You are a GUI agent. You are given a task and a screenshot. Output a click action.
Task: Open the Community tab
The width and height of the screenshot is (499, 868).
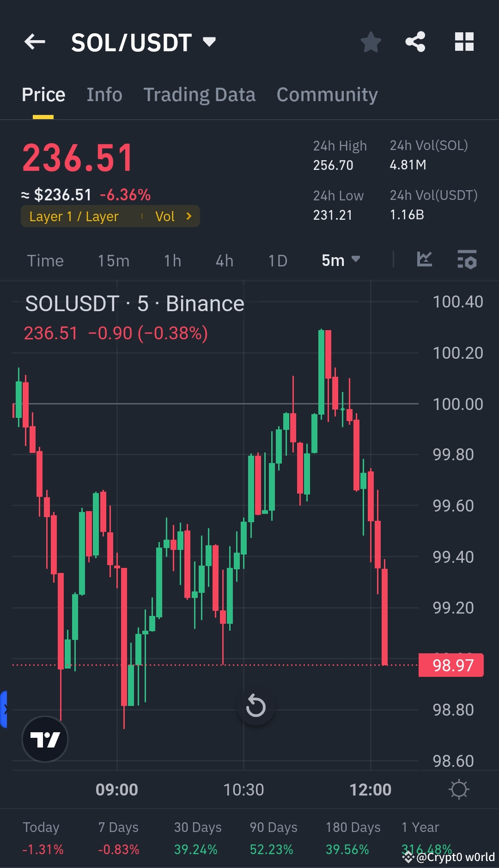(x=327, y=94)
